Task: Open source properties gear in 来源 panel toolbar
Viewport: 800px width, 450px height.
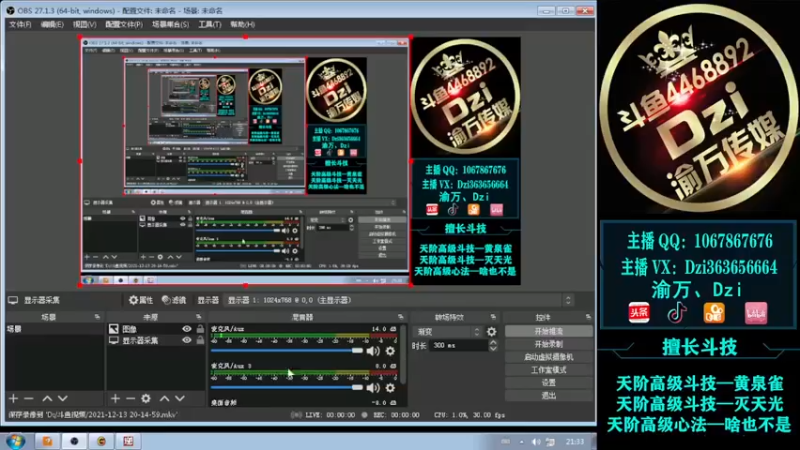Action: [146, 398]
